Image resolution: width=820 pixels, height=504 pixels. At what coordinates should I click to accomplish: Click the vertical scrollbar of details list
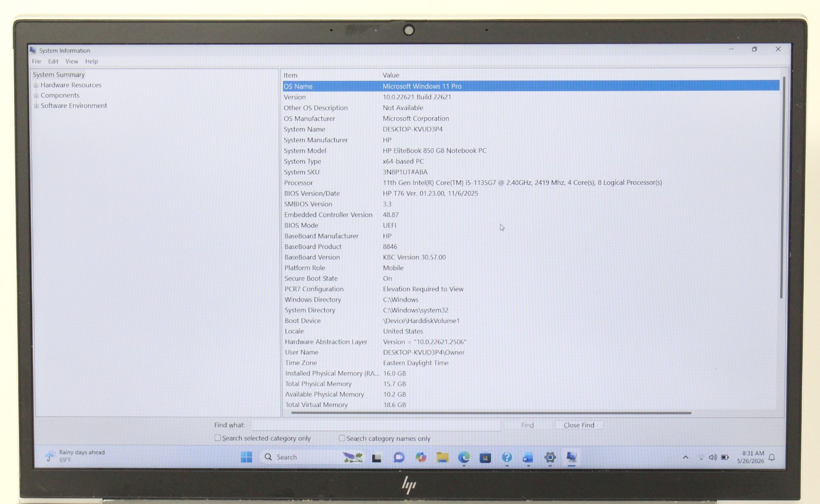pos(782,187)
